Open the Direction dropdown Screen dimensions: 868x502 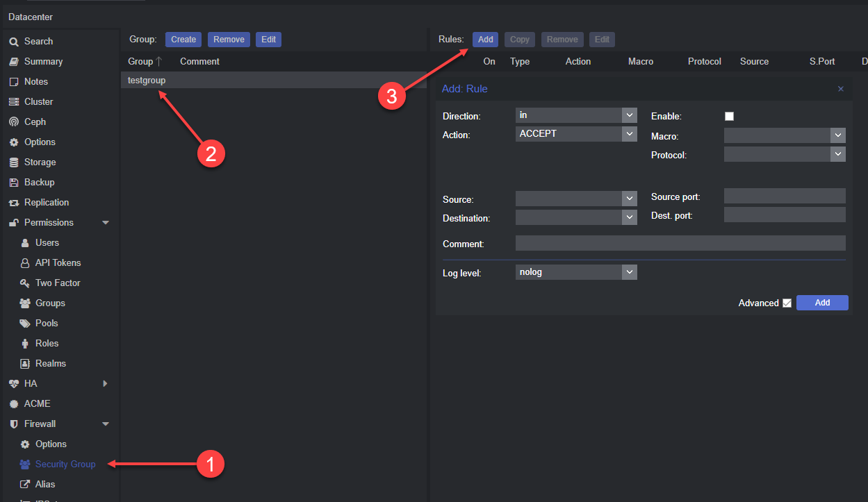pos(630,115)
